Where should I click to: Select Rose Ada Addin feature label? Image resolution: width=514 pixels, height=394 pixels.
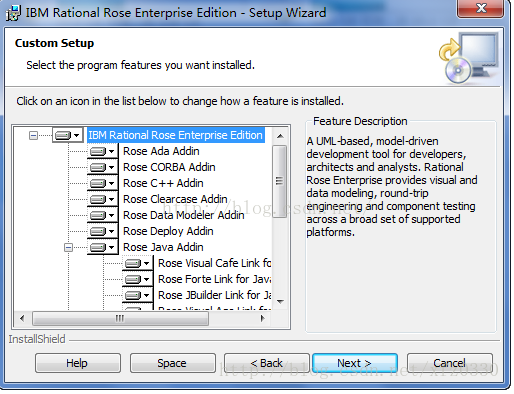pyautogui.click(x=161, y=151)
